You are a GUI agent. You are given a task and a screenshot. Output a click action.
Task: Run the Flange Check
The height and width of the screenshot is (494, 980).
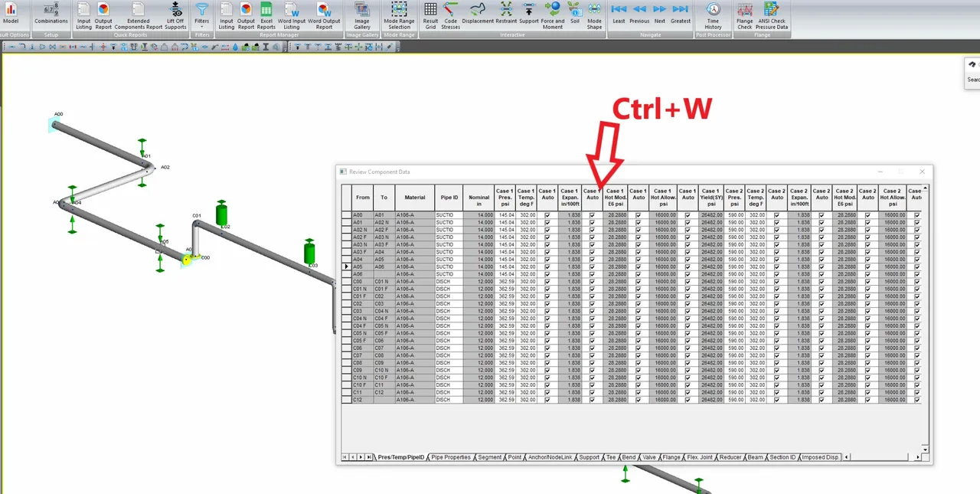[744, 15]
